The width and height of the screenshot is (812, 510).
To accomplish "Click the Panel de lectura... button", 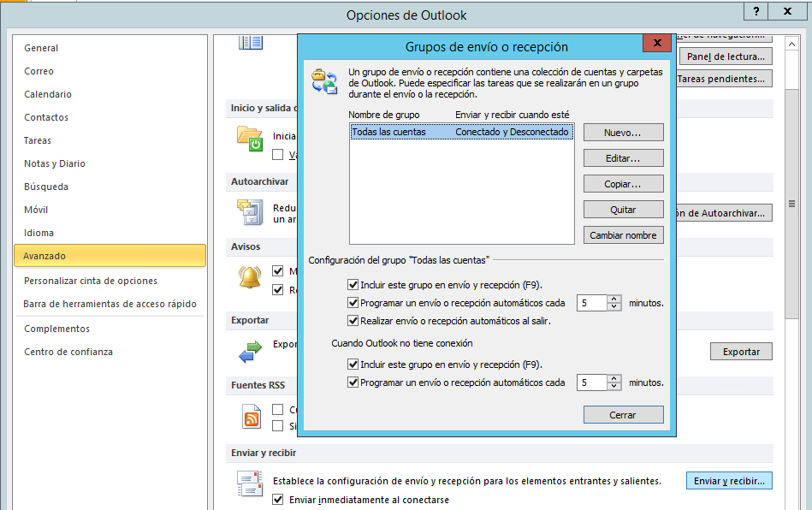I will 726,56.
